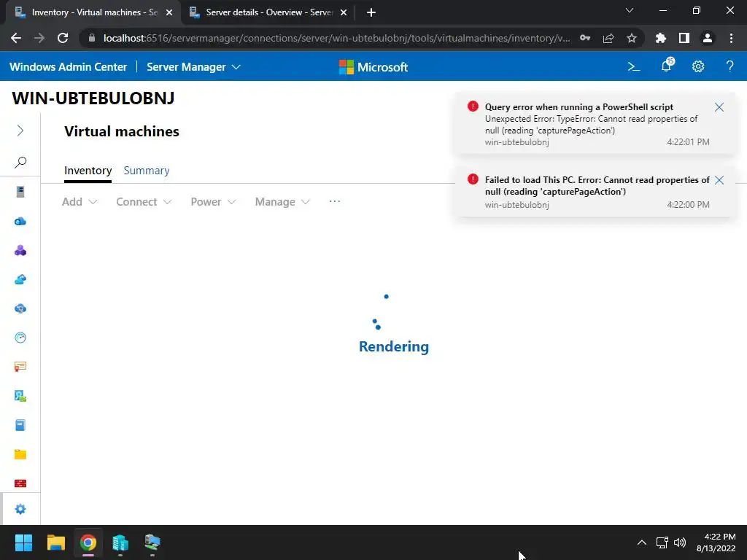
Task: Open the server Overview sidebar icon
Action: coord(20,192)
